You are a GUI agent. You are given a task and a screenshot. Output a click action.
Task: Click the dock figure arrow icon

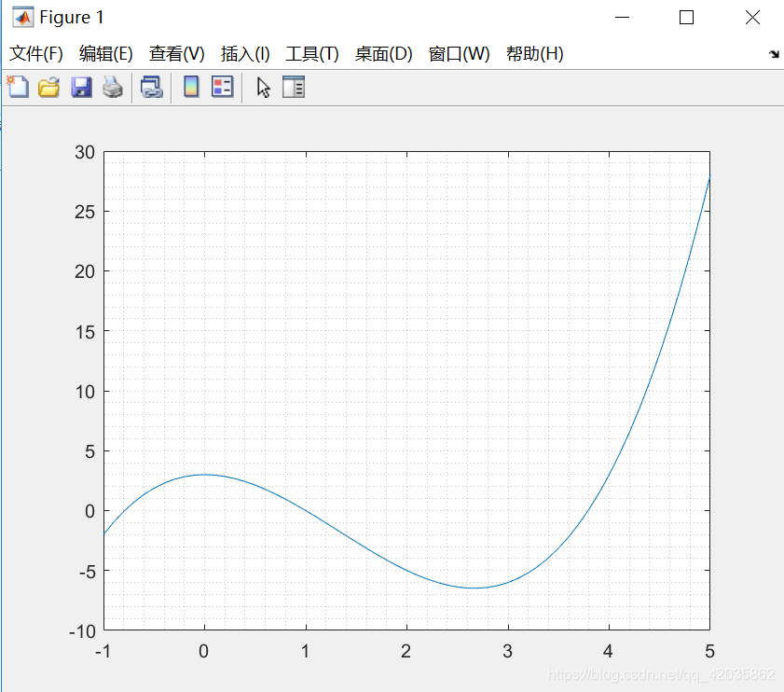pos(774,54)
